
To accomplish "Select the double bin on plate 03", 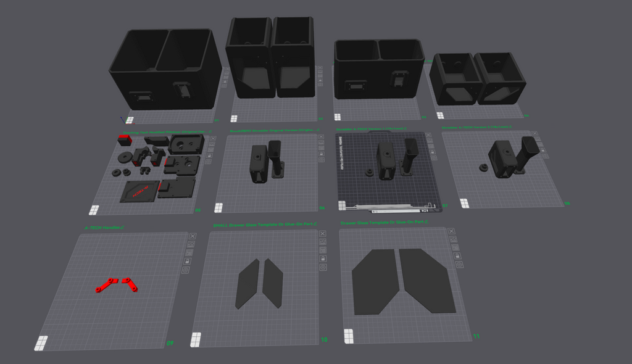I will click(x=380, y=69).
